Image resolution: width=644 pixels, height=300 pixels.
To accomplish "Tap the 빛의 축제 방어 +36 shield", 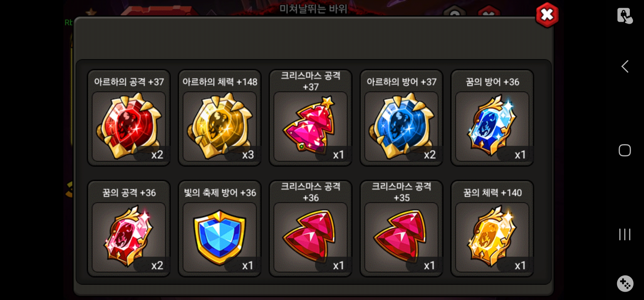I will click(220, 237).
